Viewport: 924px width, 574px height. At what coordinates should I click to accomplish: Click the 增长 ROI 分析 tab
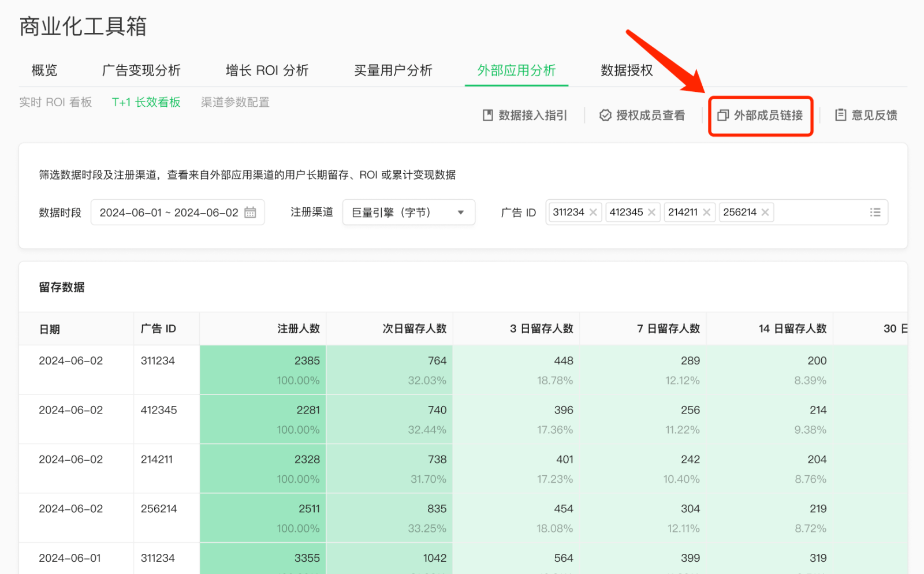(267, 70)
